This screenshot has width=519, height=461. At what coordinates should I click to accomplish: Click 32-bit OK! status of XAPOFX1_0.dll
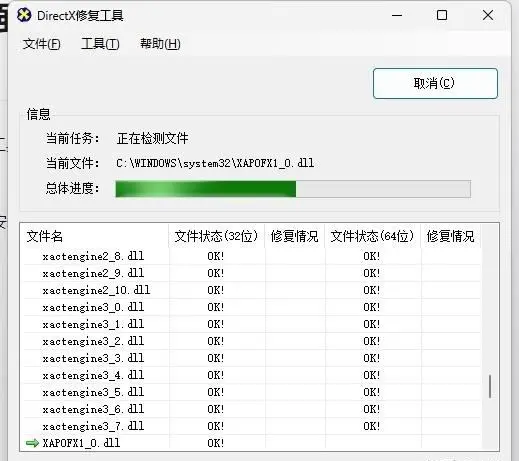[x=216, y=443]
